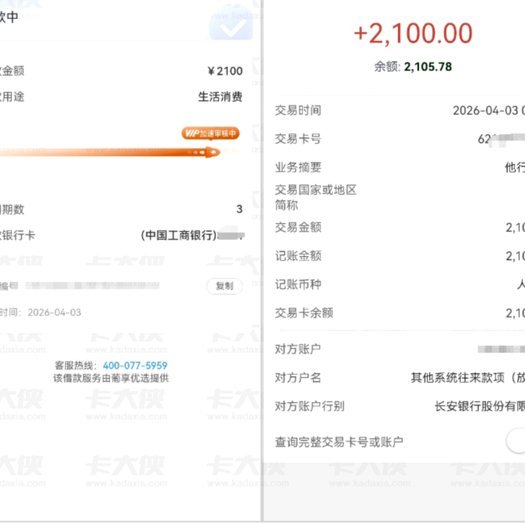Tap the orange loan progress bar

[110, 152]
